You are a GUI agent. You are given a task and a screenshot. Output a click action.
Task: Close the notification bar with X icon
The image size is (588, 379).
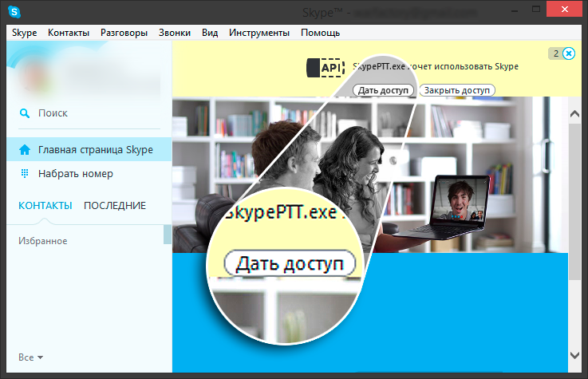[x=569, y=53]
